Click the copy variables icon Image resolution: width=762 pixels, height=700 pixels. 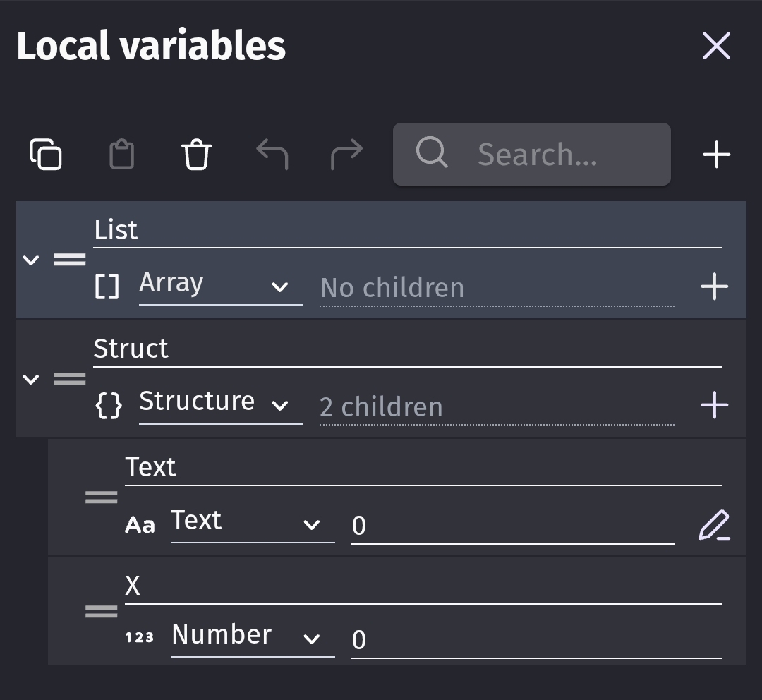click(x=46, y=155)
